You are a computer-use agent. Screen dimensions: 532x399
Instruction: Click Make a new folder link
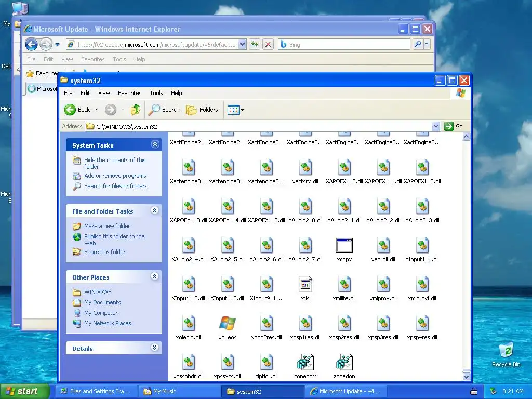(x=107, y=226)
